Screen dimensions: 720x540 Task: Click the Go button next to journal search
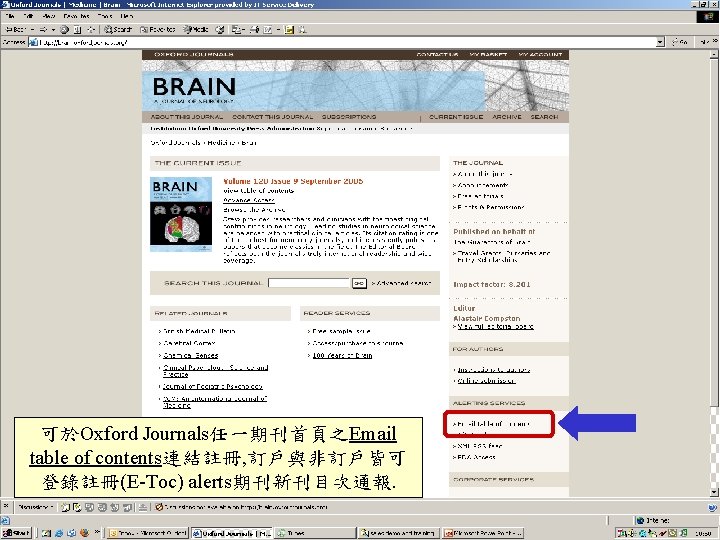click(359, 283)
